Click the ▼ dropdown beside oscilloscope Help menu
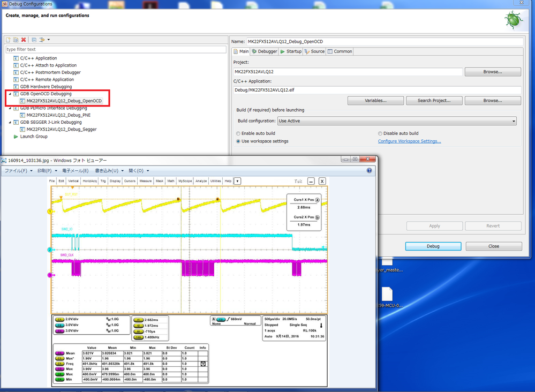 pos(237,181)
